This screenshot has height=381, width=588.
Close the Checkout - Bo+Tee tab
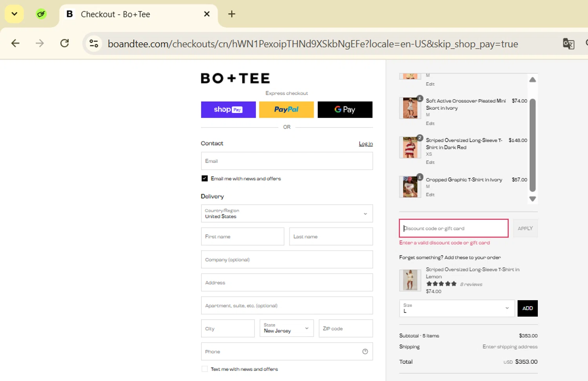207,14
